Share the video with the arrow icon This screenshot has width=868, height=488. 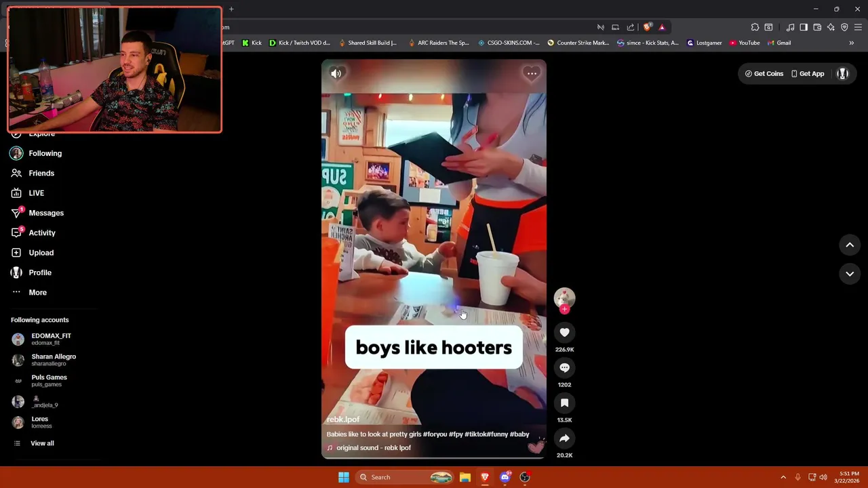pyautogui.click(x=564, y=438)
